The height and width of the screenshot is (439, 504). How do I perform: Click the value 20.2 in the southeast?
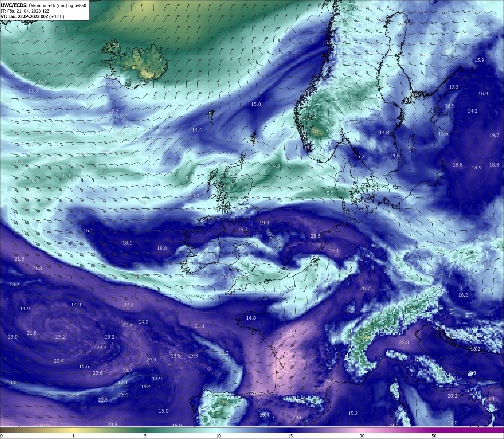tap(452, 396)
